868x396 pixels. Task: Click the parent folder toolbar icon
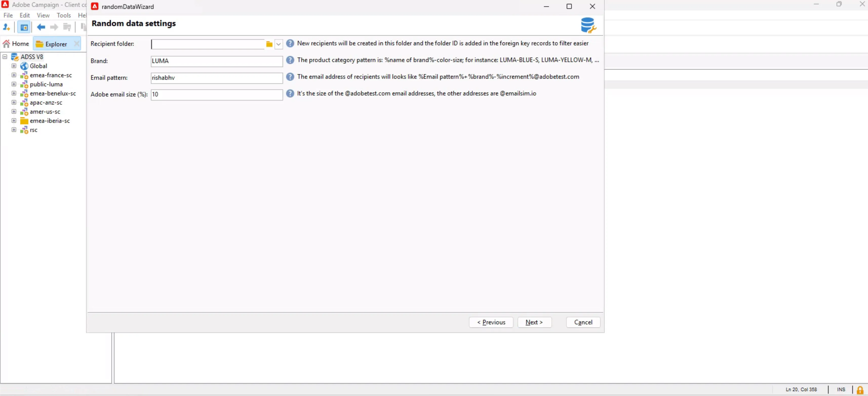click(67, 27)
